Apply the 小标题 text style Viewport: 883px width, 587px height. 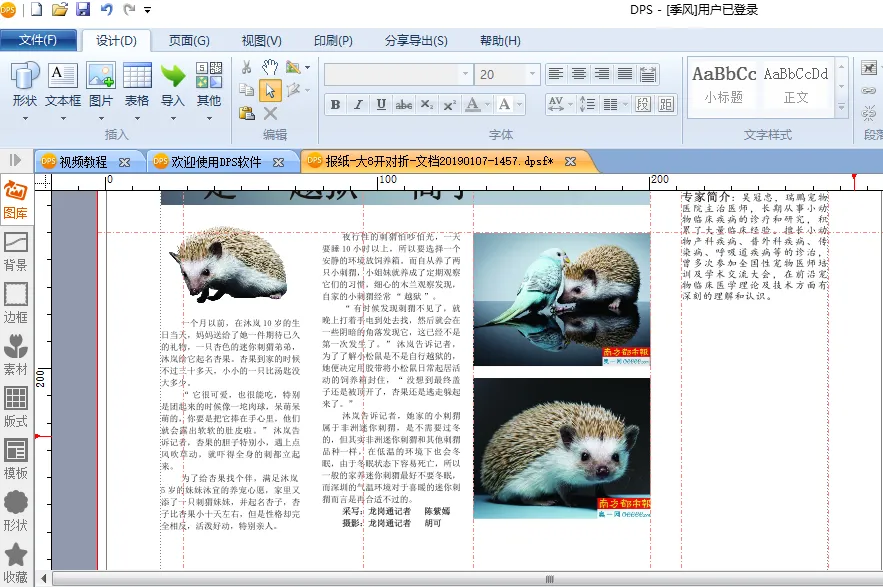[724, 84]
